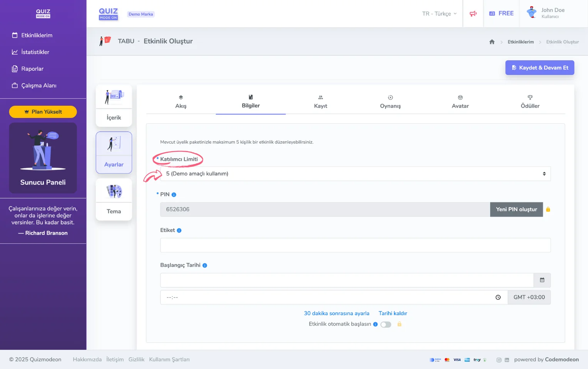Click the Yeni PIN oluştur button
This screenshot has height=369, width=588.
point(516,209)
